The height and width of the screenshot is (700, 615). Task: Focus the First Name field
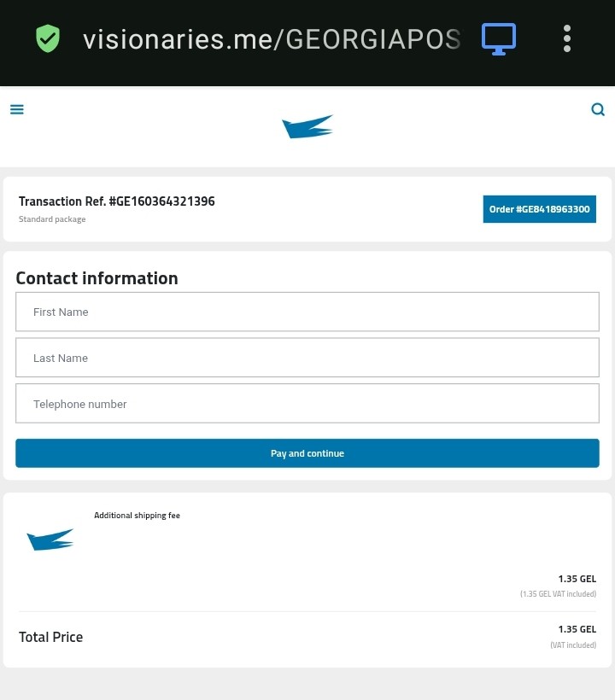tap(307, 312)
